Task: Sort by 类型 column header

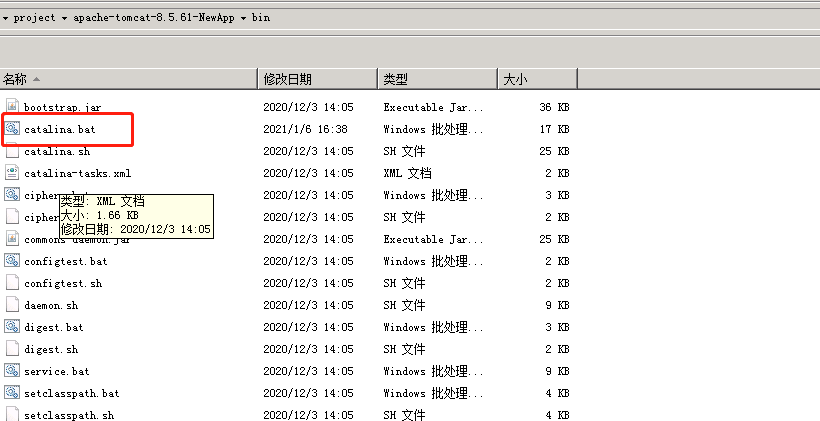Action: [438, 79]
